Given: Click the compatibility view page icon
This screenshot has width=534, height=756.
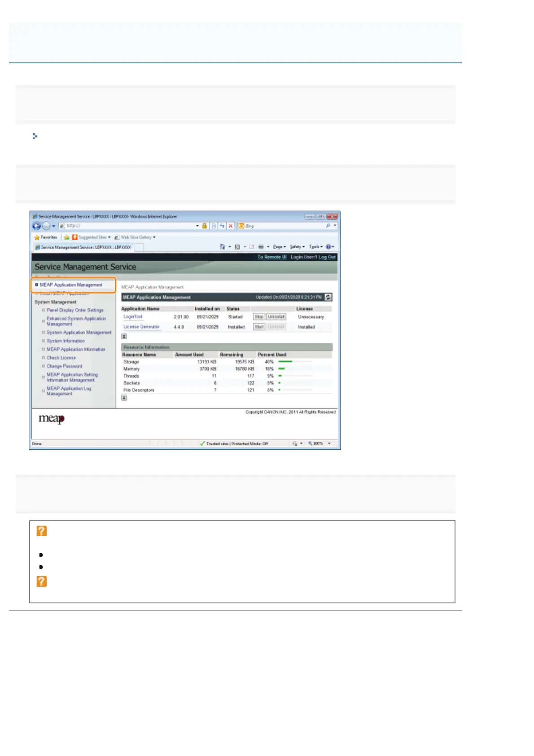Looking at the screenshot, I should [x=214, y=226].
